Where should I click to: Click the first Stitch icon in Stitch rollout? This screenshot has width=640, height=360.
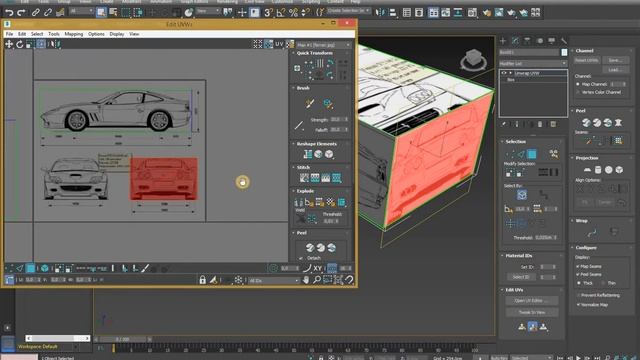(304, 178)
